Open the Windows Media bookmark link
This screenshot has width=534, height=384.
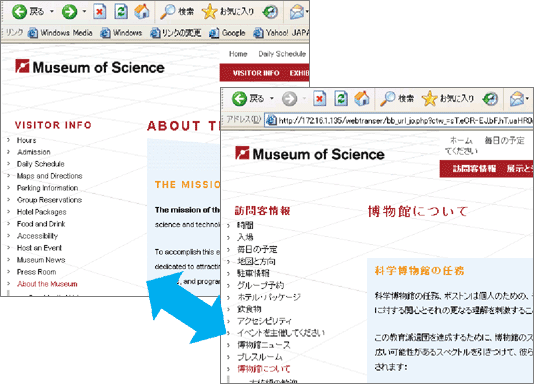point(66,33)
